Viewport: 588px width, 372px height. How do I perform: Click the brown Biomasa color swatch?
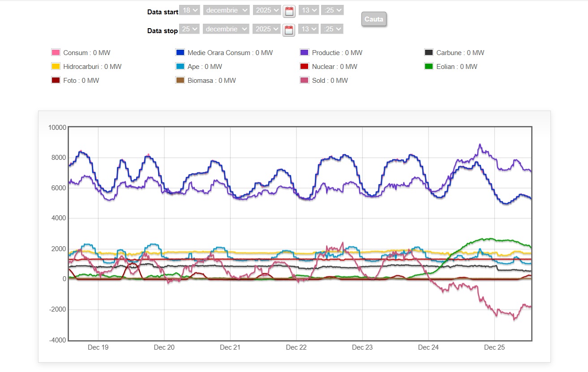(180, 81)
